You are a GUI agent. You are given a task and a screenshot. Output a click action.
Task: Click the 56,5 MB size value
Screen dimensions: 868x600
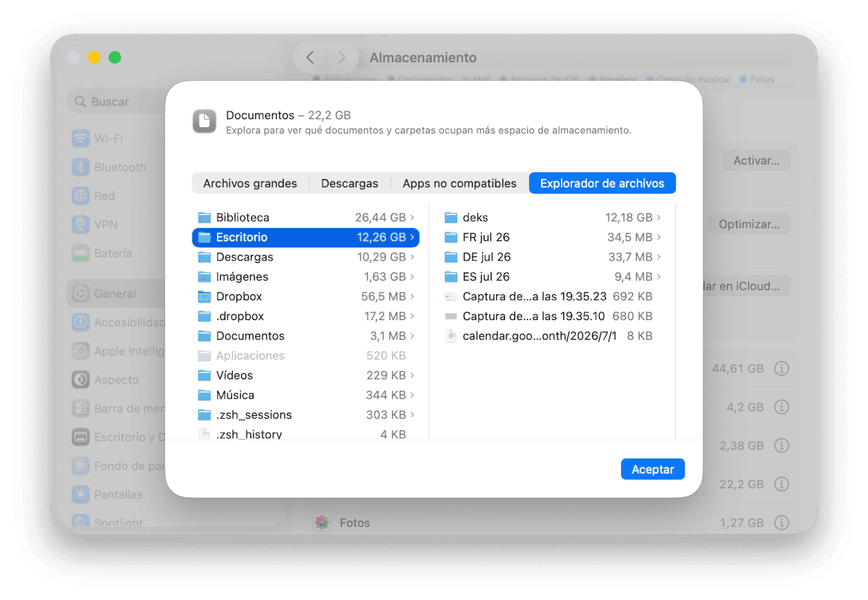383,297
